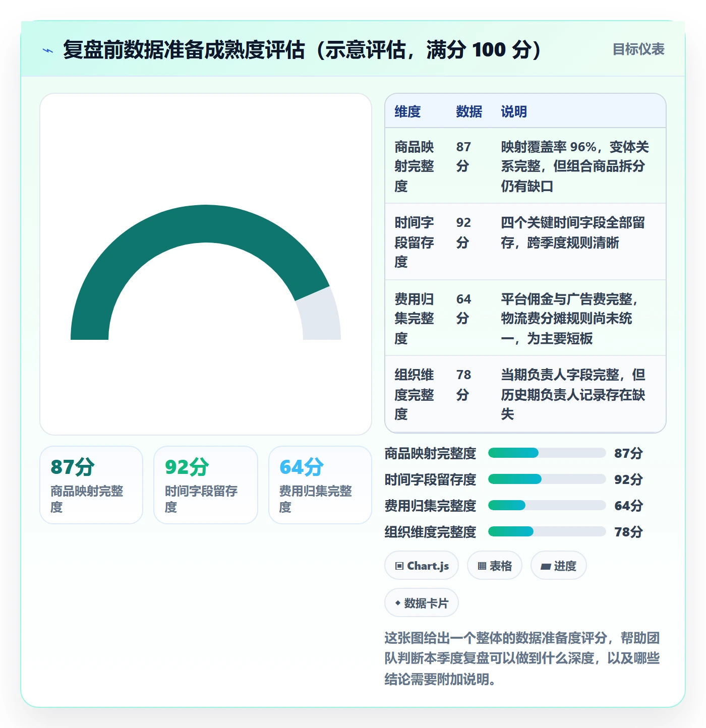Click the 78分 value after the progress bar
The height and width of the screenshot is (728, 706).
628,532
